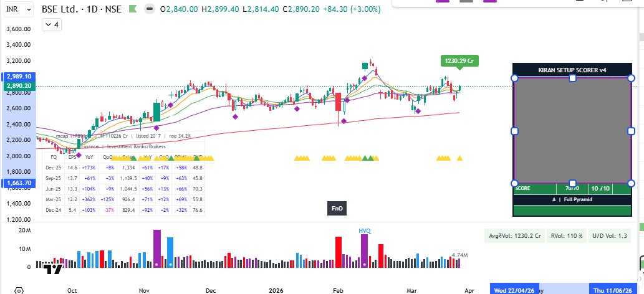Click the bottom-middle handle of gray rectangle
The height and width of the screenshot is (294, 644).
[572, 183]
